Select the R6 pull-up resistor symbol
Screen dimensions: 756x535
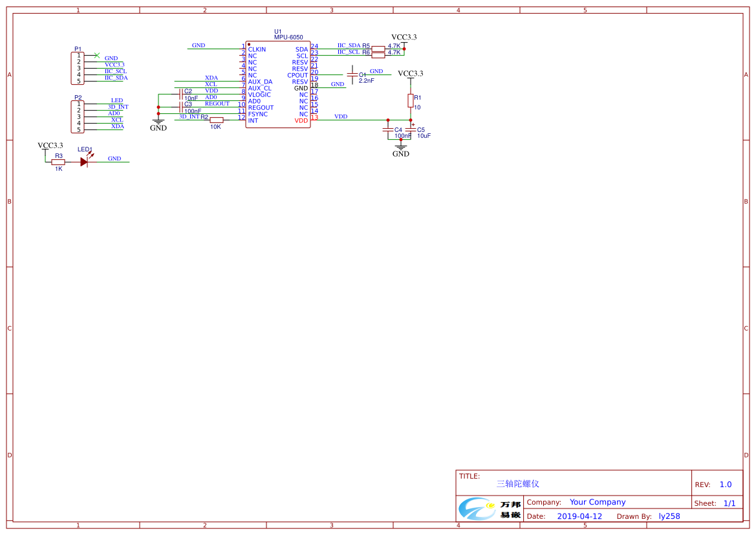point(378,56)
